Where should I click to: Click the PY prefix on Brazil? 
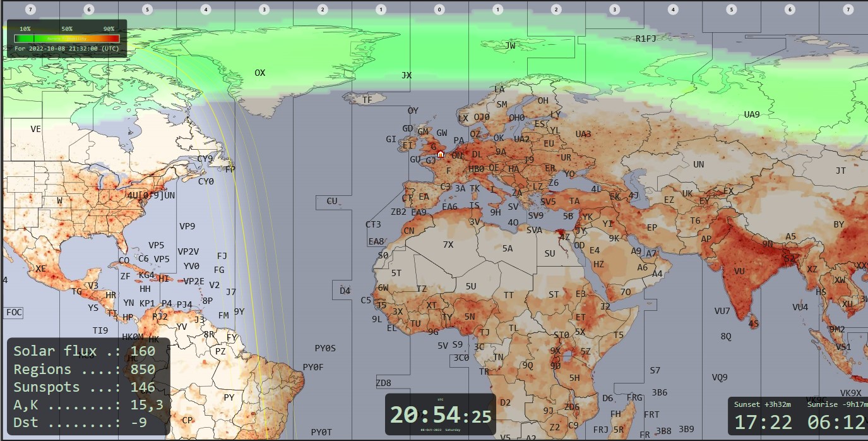pyautogui.click(x=229, y=397)
